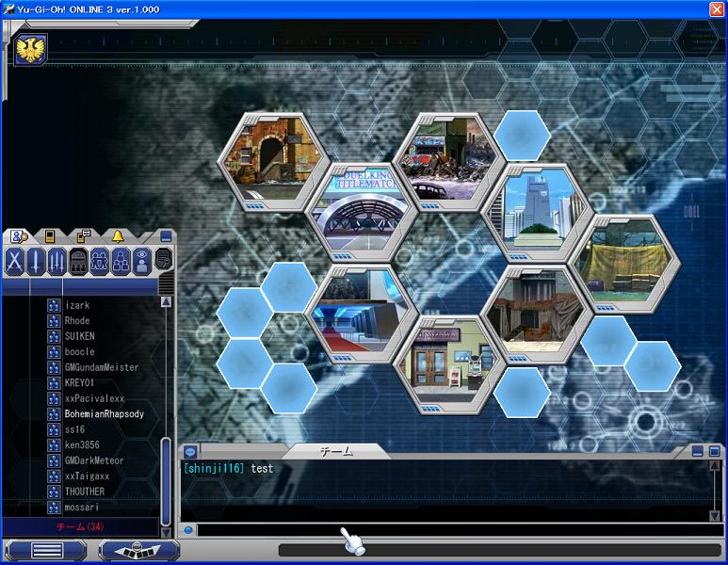Select the friends group filter icon
The height and width of the screenshot is (565, 728).
[99, 261]
